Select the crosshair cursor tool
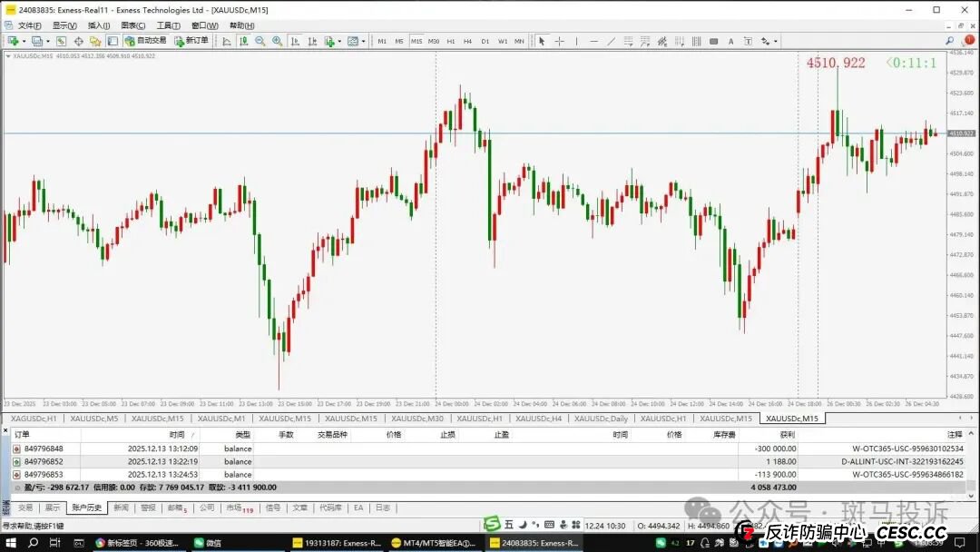The height and width of the screenshot is (552, 980). pyautogui.click(x=559, y=41)
